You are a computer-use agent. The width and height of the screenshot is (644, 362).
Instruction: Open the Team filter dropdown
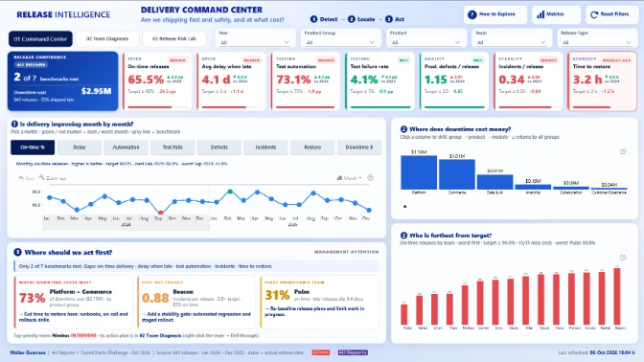click(x=511, y=42)
